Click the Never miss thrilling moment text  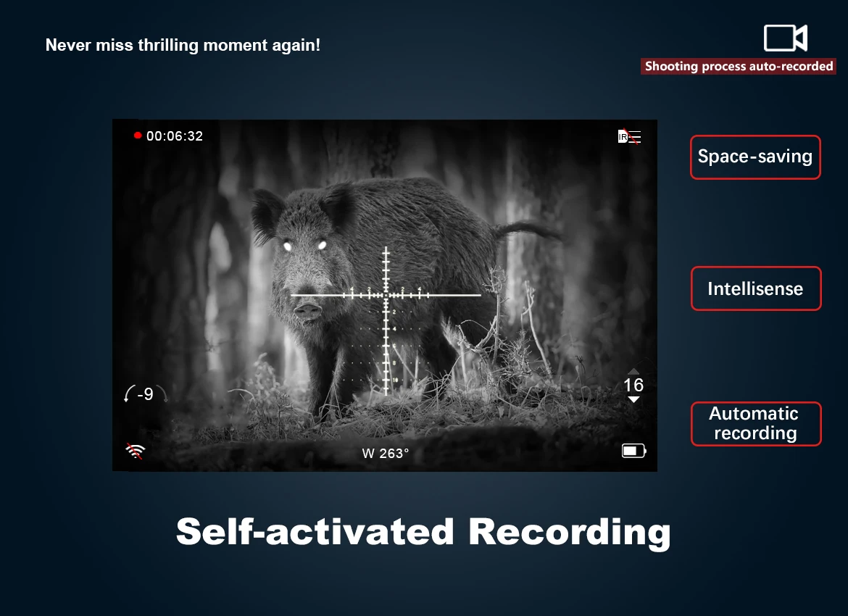coord(183,45)
